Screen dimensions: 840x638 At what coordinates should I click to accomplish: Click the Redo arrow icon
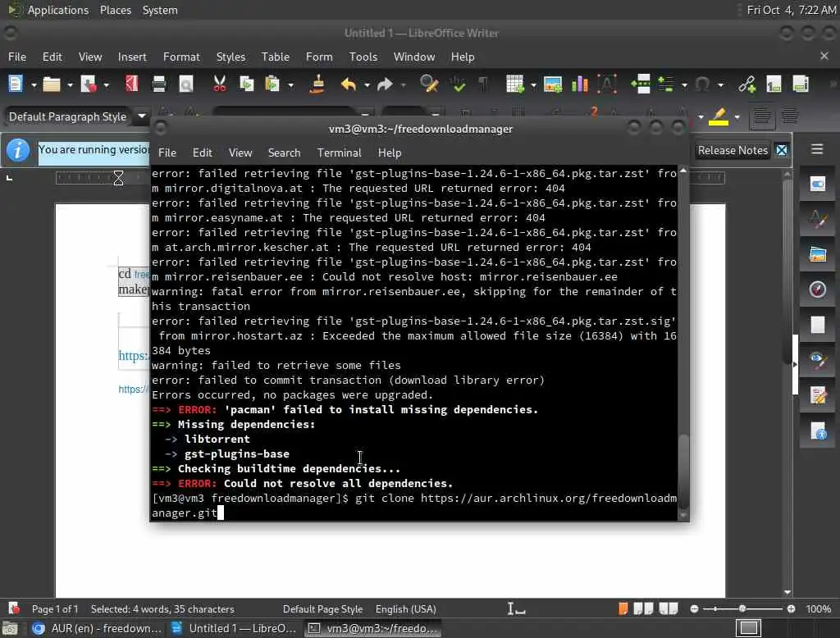(385, 84)
